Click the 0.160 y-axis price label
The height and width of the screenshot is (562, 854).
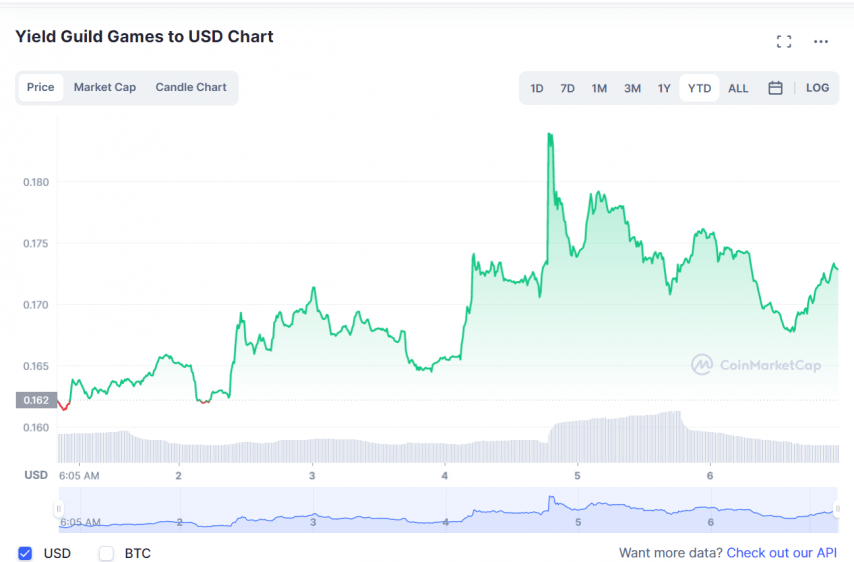[36, 427]
